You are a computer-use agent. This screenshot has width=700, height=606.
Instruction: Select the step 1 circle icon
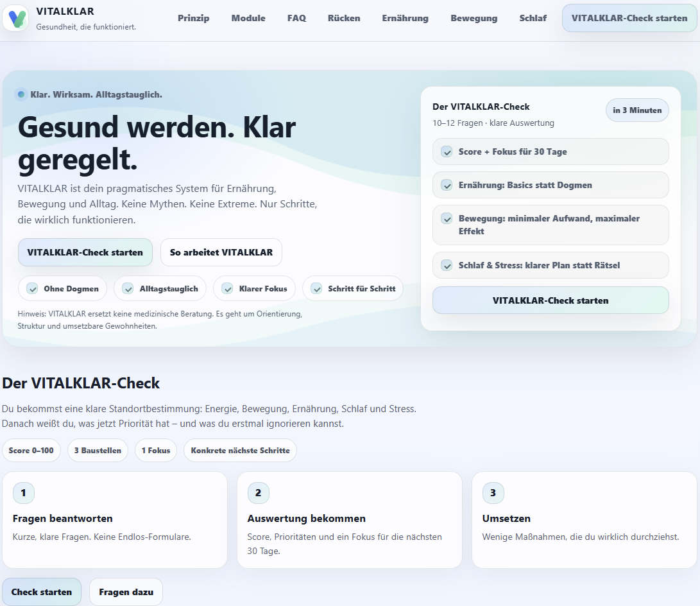(x=24, y=493)
